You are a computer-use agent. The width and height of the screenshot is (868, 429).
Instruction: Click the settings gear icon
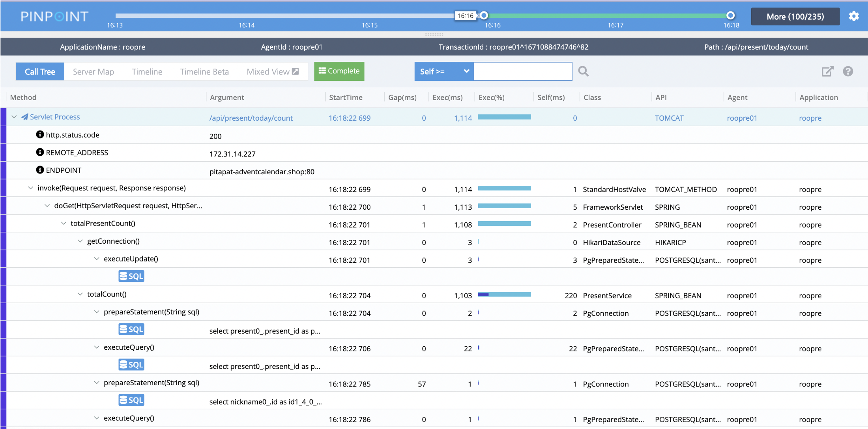click(x=854, y=16)
